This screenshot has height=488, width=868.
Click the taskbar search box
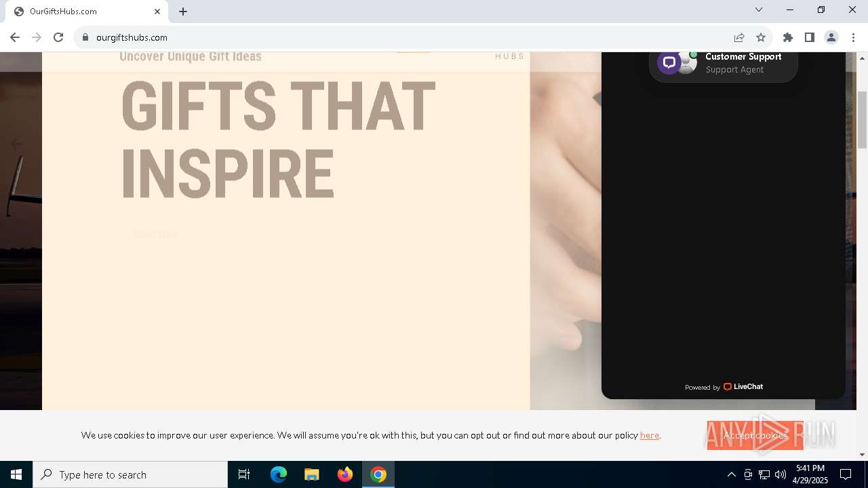(130, 474)
